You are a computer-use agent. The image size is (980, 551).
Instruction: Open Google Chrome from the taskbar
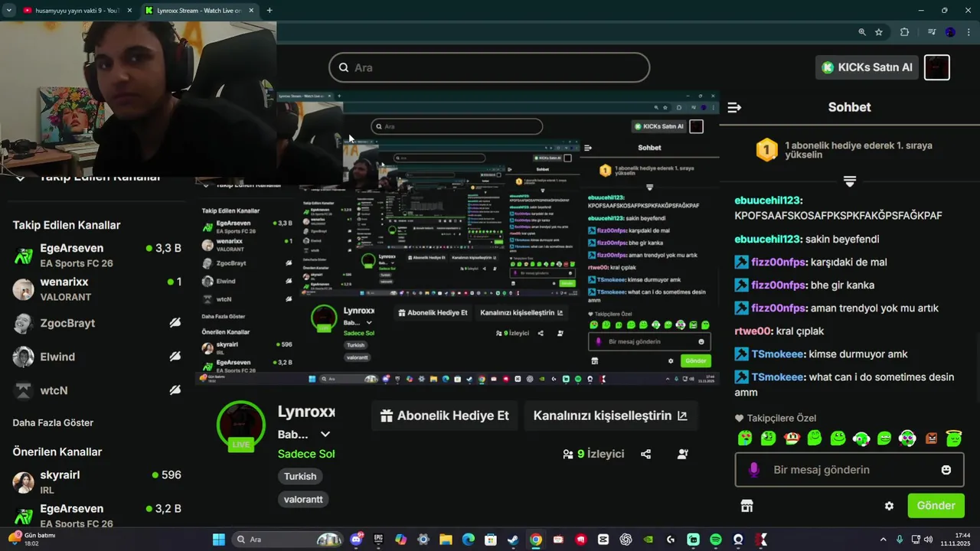tap(536, 540)
